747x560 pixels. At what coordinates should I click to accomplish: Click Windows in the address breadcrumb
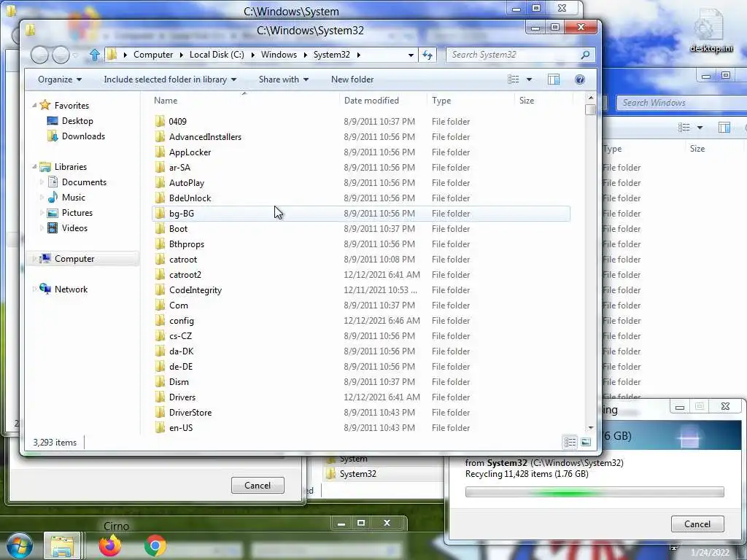[x=279, y=55]
